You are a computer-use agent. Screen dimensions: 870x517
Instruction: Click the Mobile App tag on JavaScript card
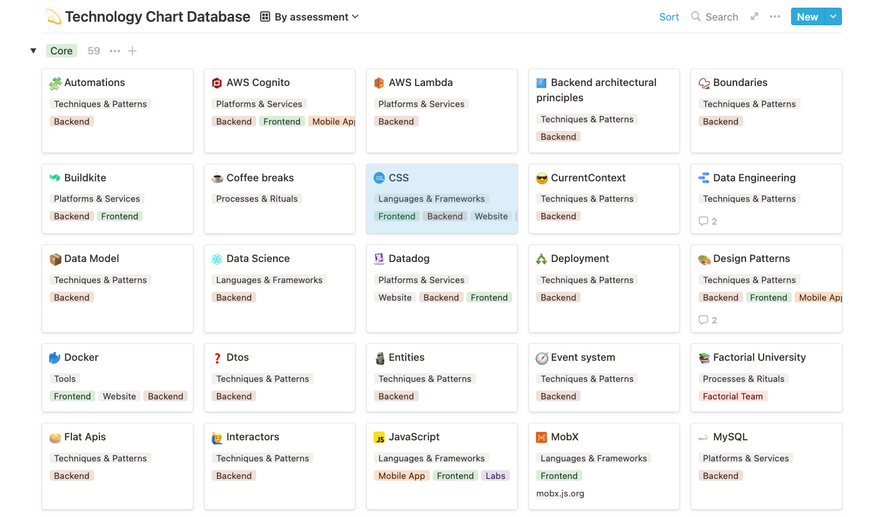click(x=401, y=475)
